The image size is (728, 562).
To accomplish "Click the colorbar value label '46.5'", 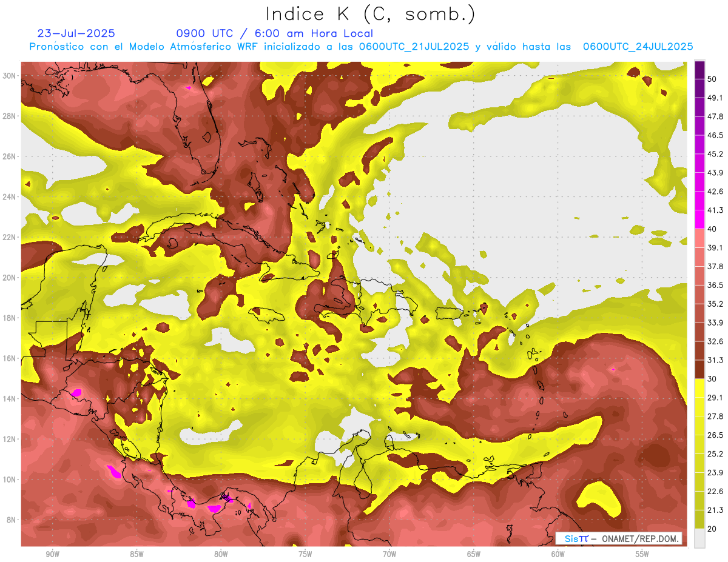I will pyautogui.click(x=715, y=135).
